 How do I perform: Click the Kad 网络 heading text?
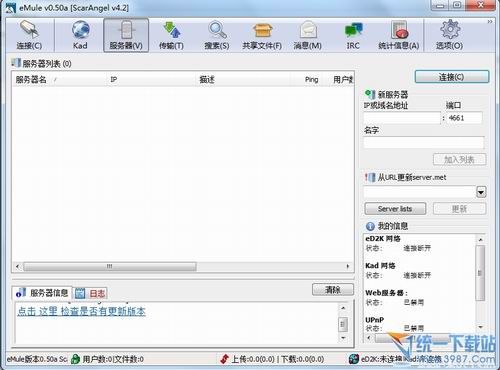pos(380,266)
